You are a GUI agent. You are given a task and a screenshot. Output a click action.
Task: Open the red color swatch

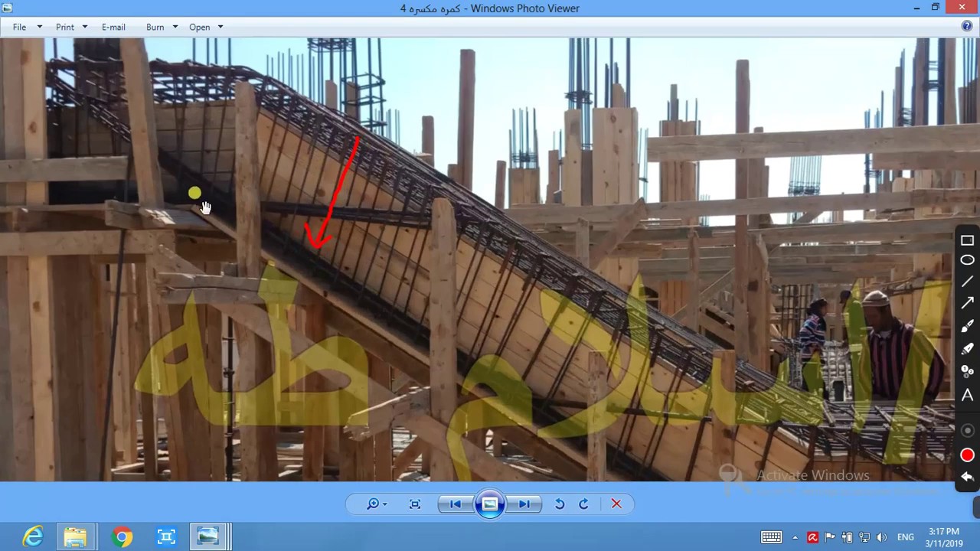(967, 455)
